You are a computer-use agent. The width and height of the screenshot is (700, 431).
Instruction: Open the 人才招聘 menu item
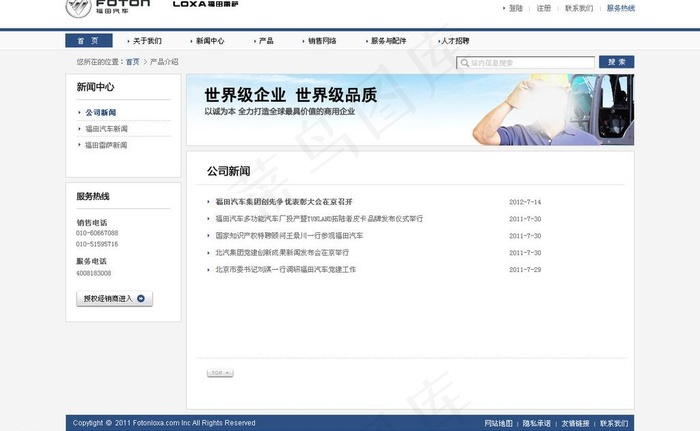[x=455, y=41]
